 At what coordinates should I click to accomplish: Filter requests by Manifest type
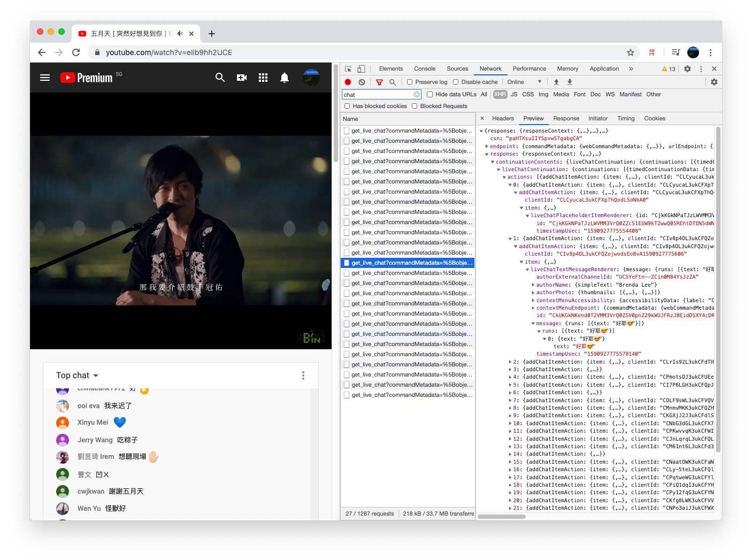631,95
